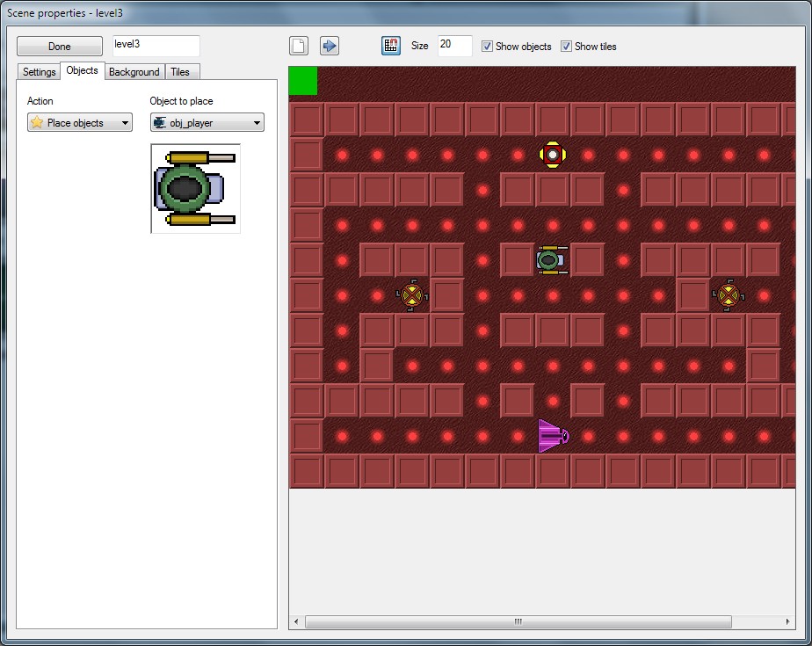This screenshot has width=812, height=646.
Task: Disable the Show objects checkbox
Action: (x=487, y=47)
